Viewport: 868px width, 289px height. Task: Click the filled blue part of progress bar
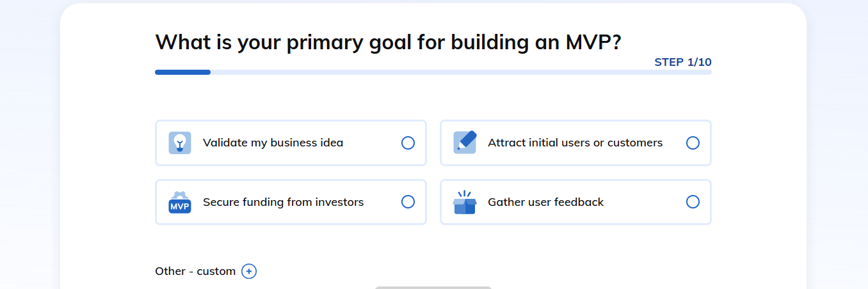tap(182, 72)
